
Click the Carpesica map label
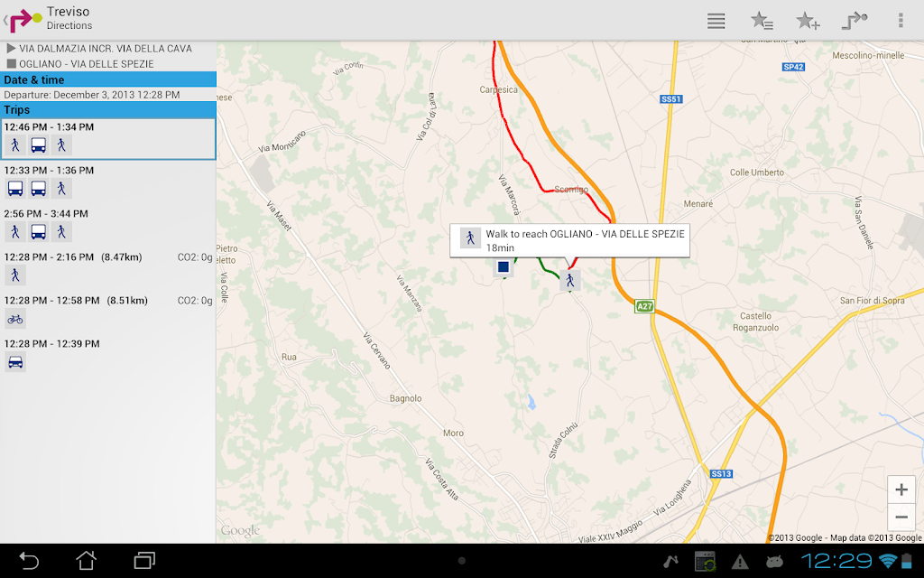coord(498,89)
